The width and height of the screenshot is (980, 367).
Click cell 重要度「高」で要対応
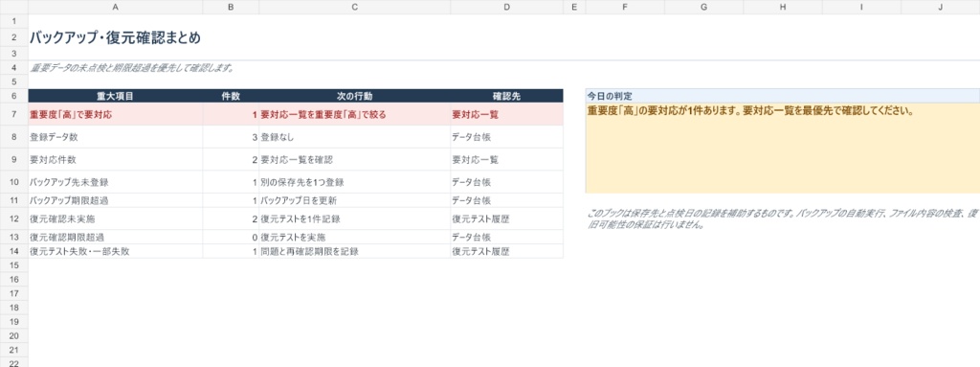(116, 115)
